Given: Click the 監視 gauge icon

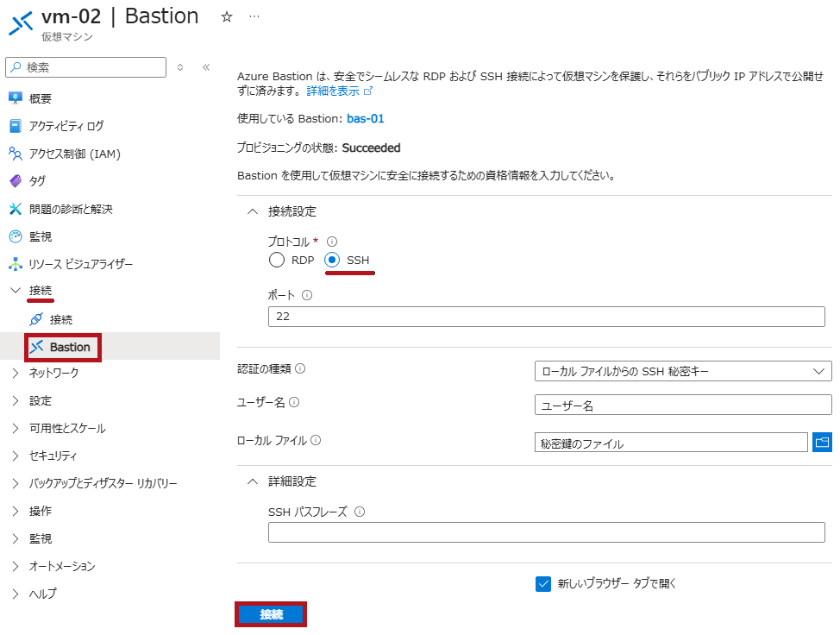Looking at the screenshot, I should pos(16,236).
